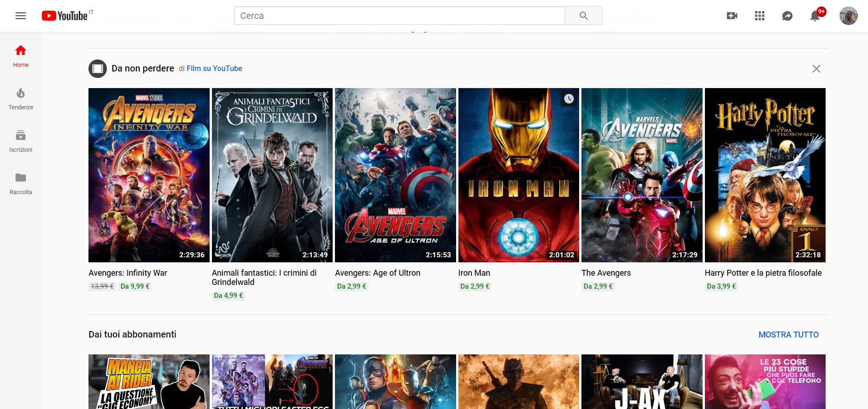Open Raccolta in sidebar
This screenshot has width=868, height=409.
tap(21, 184)
